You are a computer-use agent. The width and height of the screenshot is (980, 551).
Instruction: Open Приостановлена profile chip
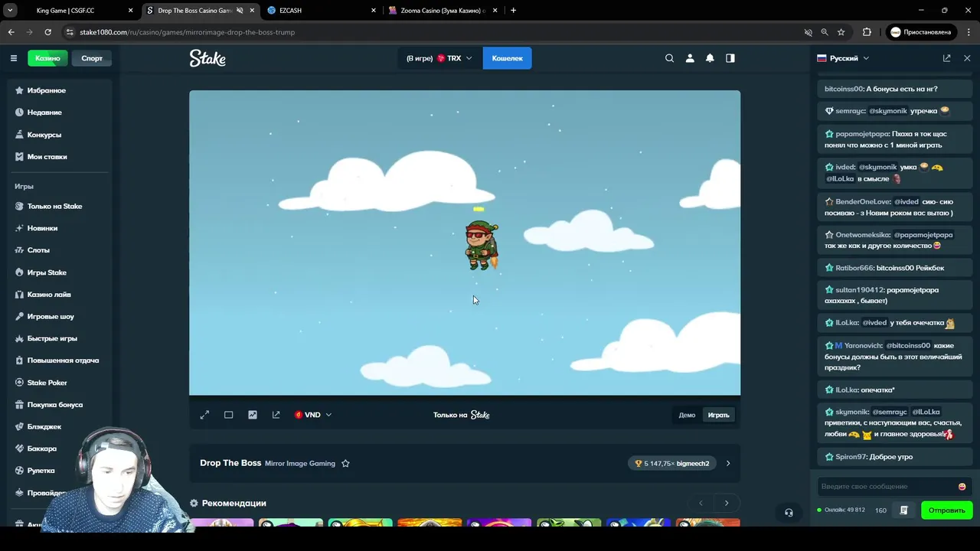coord(921,32)
